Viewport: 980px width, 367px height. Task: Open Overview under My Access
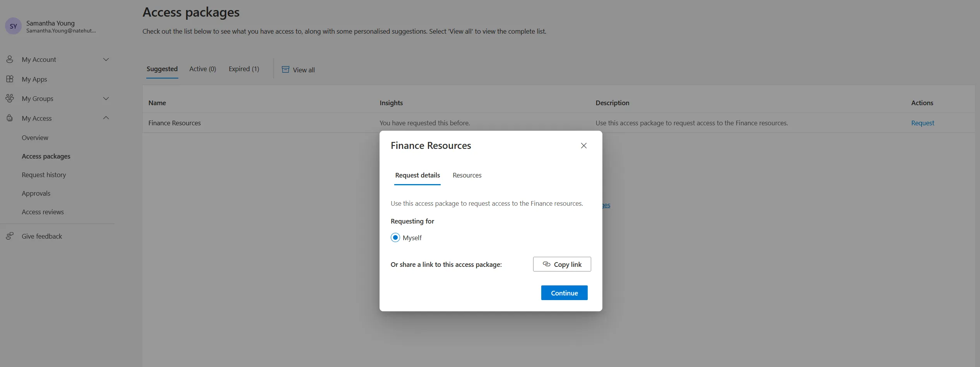35,138
